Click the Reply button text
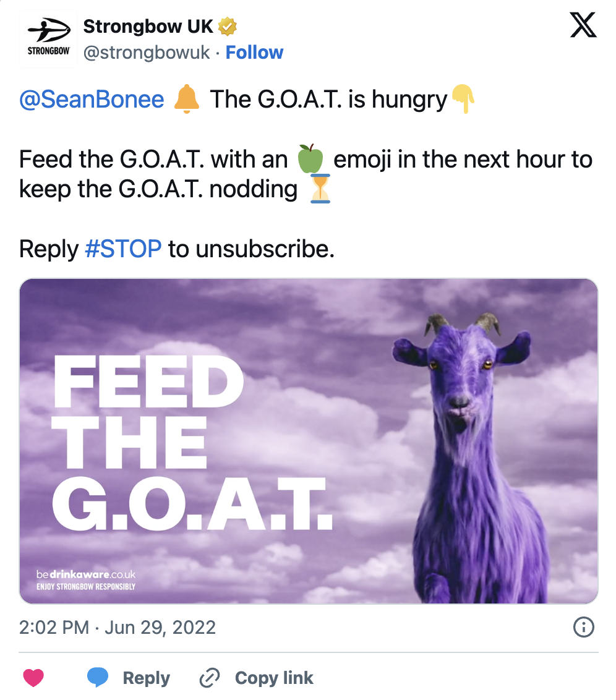 point(147,678)
